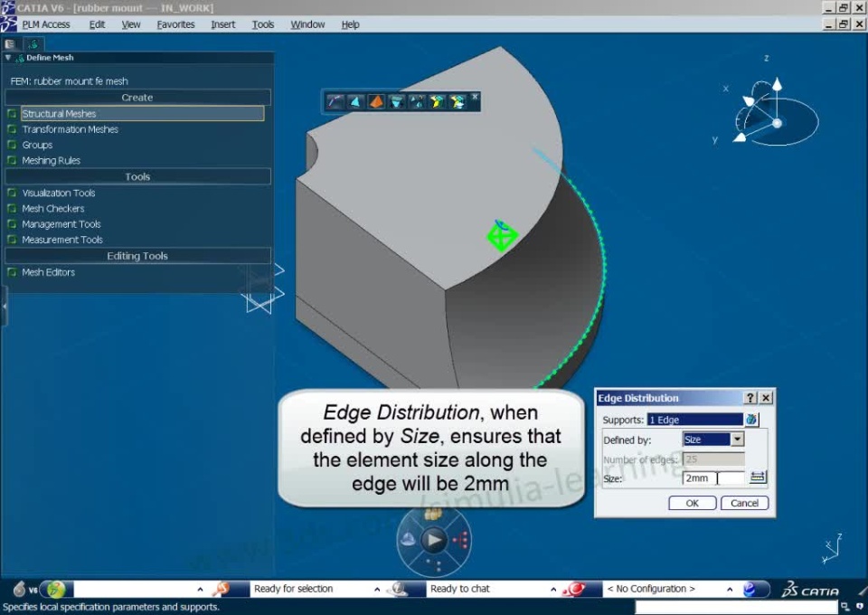Open the Defined by Size dropdown
This screenshot has width=868, height=615.
click(x=737, y=440)
